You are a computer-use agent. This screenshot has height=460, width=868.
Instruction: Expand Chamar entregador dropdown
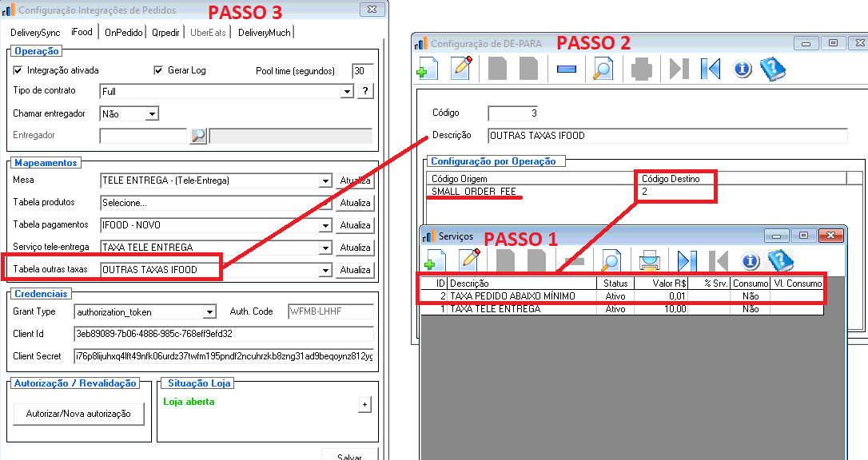tap(152, 114)
